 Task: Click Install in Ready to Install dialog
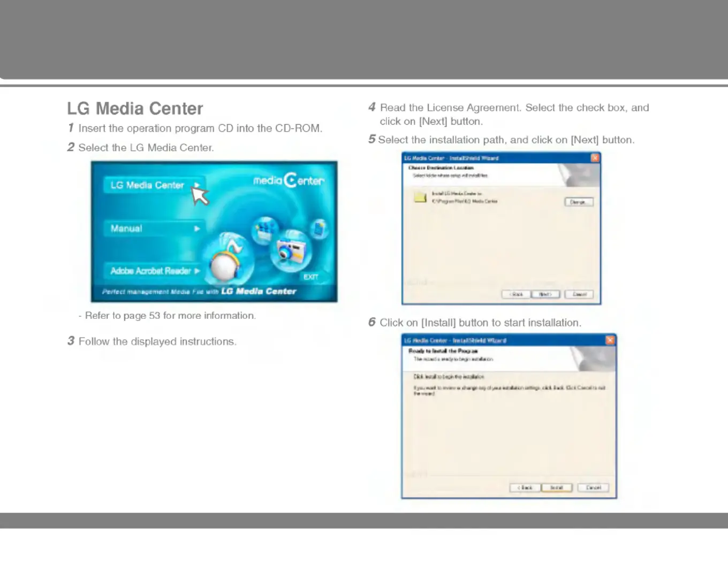click(x=557, y=487)
